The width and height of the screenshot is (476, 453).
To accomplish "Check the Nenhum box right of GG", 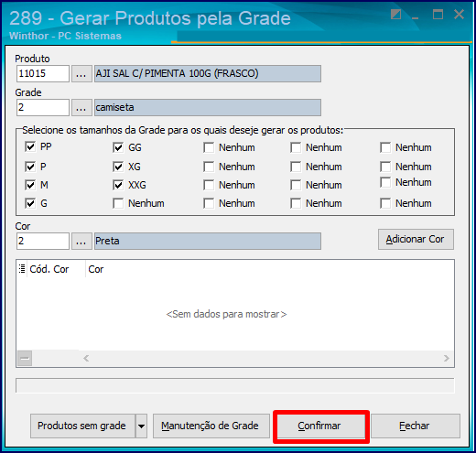I will click(209, 147).
